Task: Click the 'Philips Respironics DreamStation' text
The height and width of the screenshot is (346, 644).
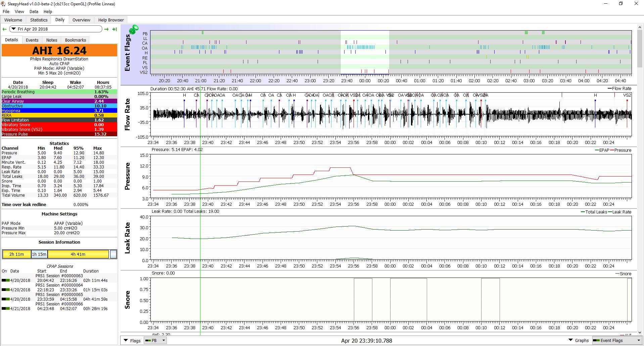Action: [x=59, y=59]
